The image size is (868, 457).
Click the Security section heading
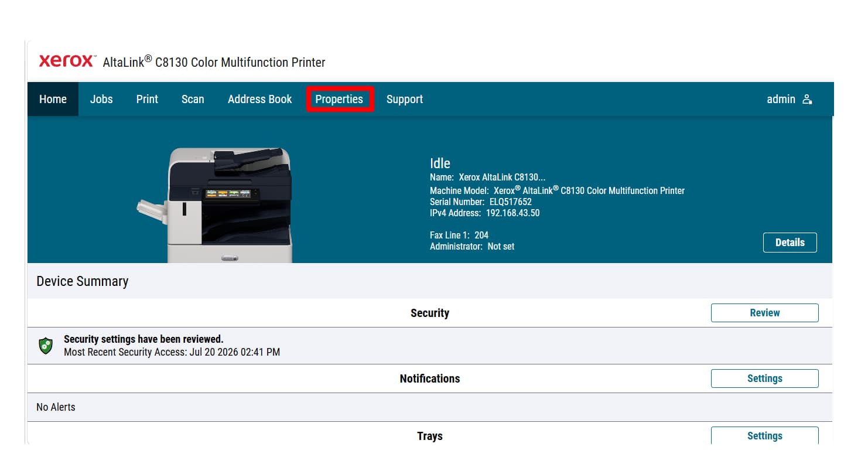click(x=430, y=313)
